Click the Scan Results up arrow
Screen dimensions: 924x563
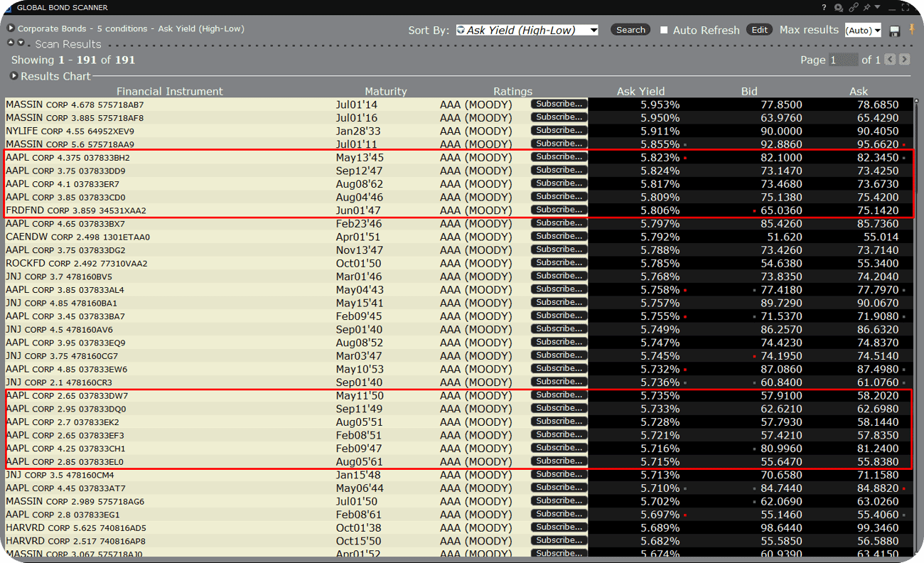[11, 43]
